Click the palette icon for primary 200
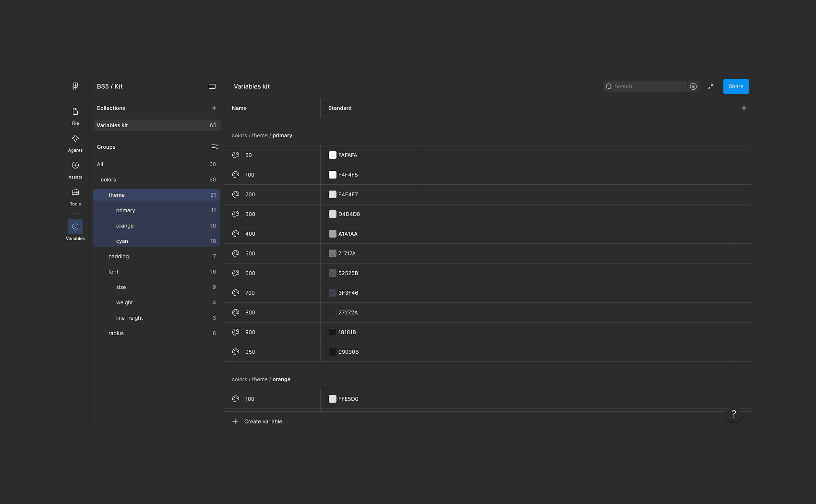The height and width of the screenshot is (504, 816). [236, 194]
